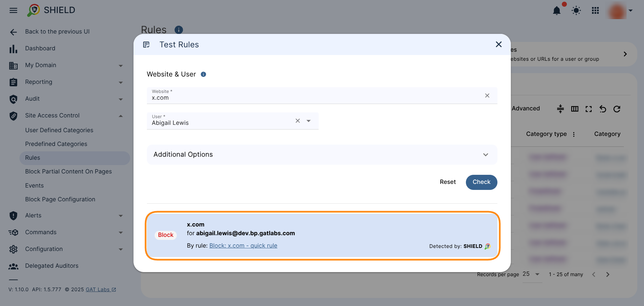Click the My Domain building icon
This screenshot has width=644, height=306.
point(13,66)
